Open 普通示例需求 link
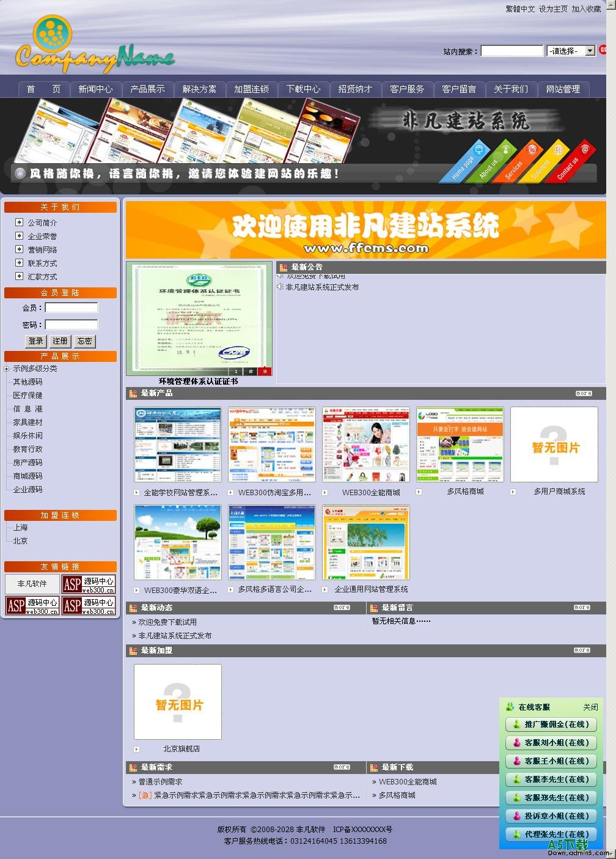Viewport: 616px width, 859px height. click(160, 782)
